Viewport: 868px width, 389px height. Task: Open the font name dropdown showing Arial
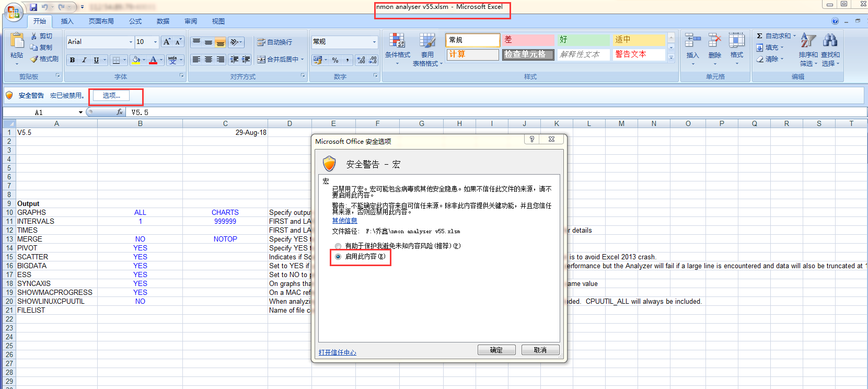click(x=131, y=42)
